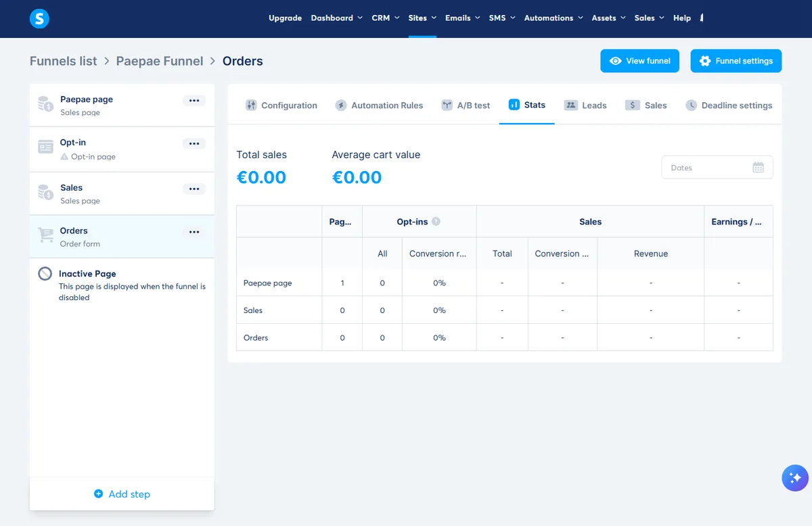Select the Stats tab
The height and width of the screenshot is (526, 812).
526,105
